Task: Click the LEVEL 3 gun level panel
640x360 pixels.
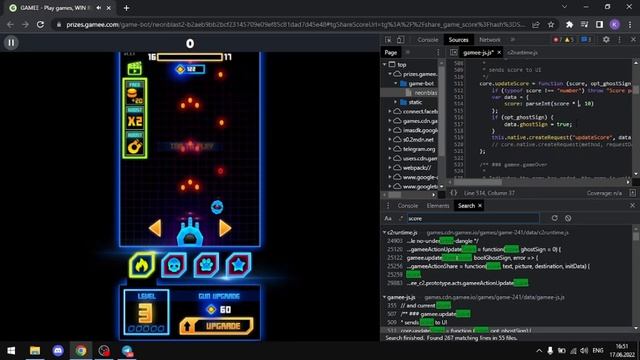Action: coord(146,312)
